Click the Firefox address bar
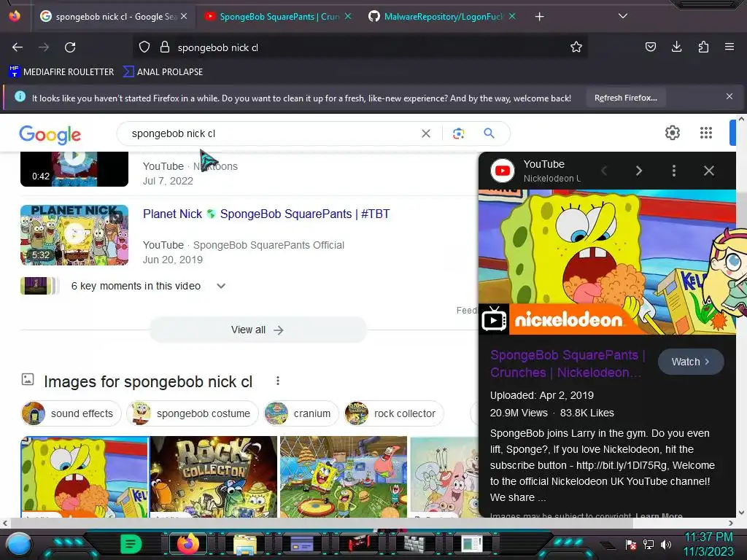This screenshot has height=560, width=747. click(360, 47)
